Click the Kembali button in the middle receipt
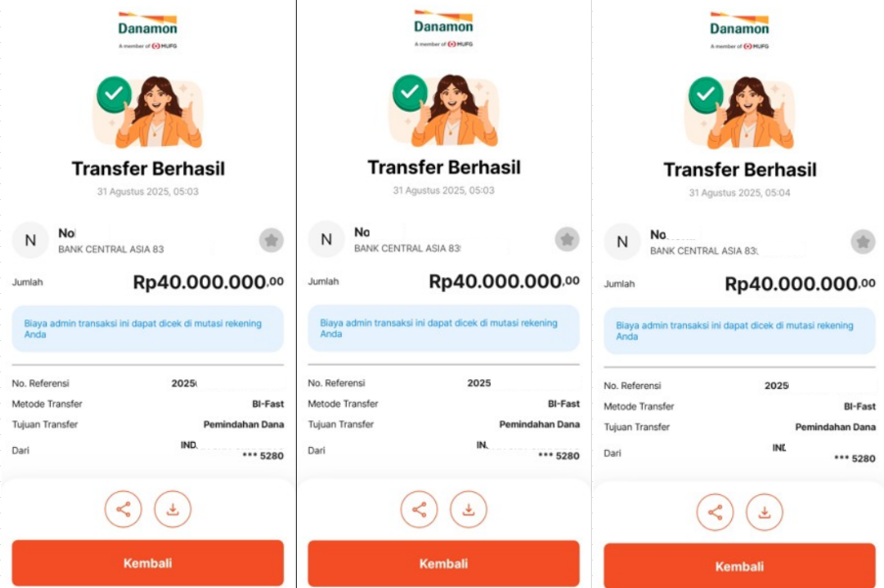This screenshot has width=884, height=588. 444,563
